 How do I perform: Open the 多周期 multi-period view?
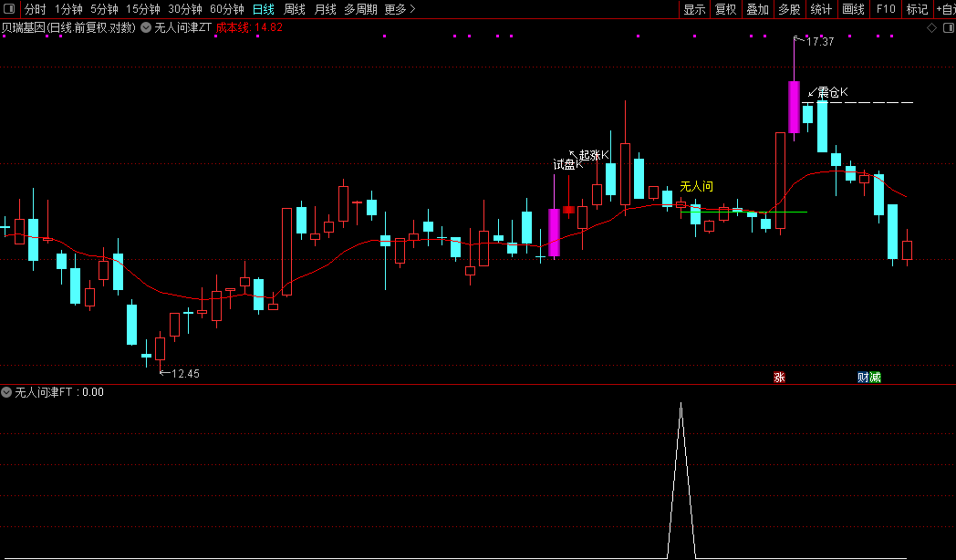coord(360,9)
